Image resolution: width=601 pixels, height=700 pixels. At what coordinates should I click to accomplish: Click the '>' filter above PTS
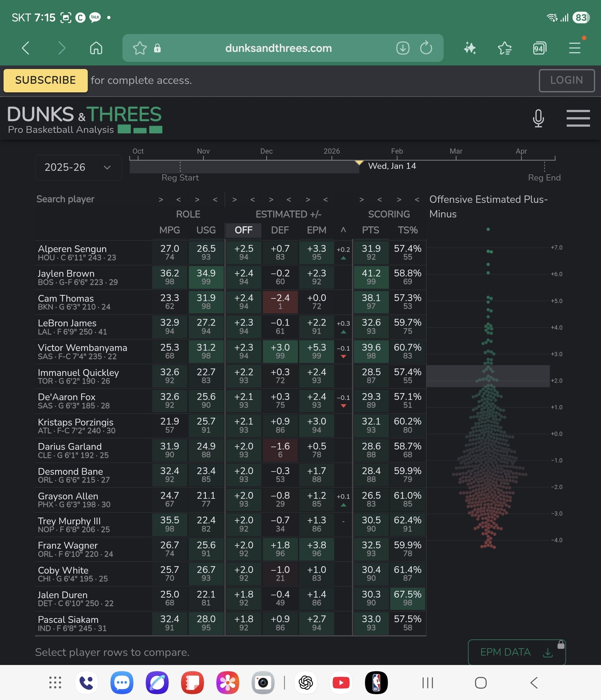362,200
